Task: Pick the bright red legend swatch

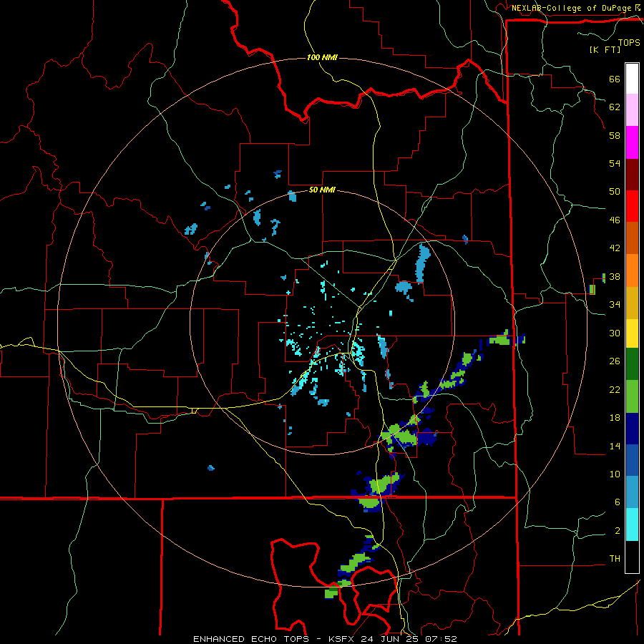Action: pos(632,206)
